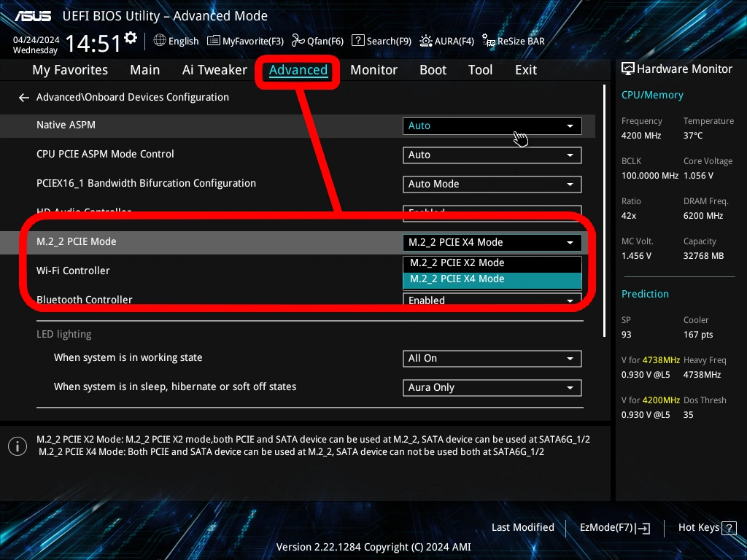Screen dimensions: 747x560
Task: Open sleep state LED lighting dropdown
Action: [x=492, y=388]
